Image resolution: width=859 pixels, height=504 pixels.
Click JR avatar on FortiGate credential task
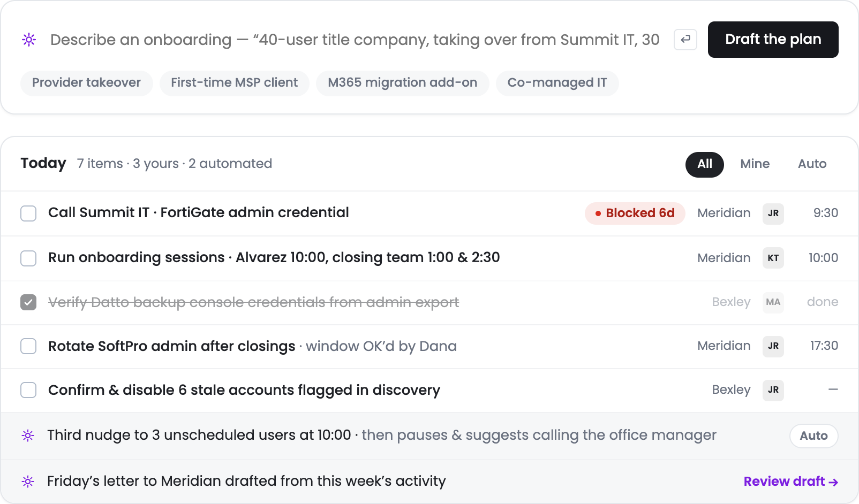773,213
